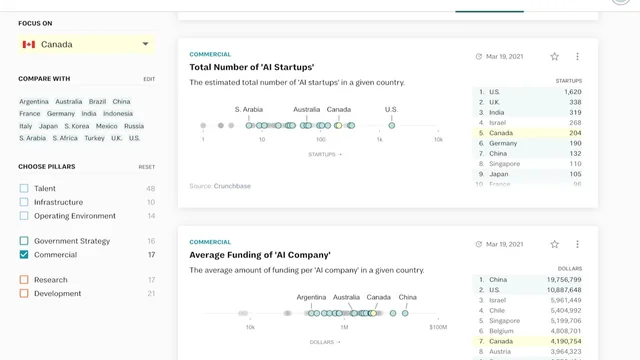Select Australia in the compare list
Screen dimensions: 640x360
click(x=69, y=101)
